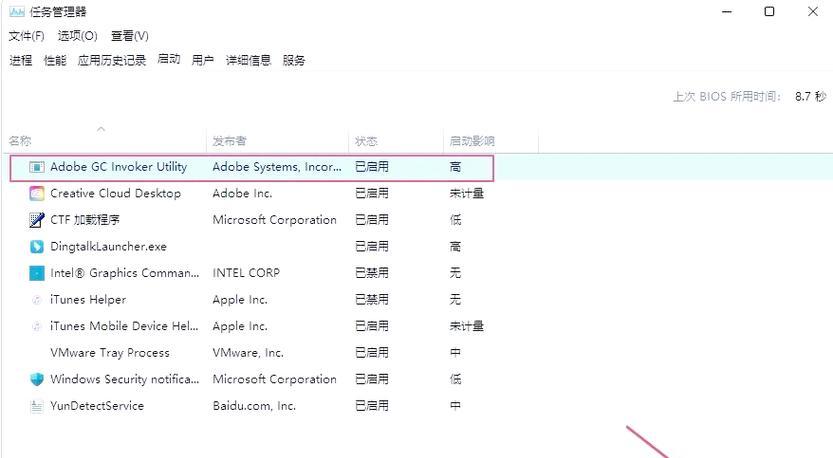Switch to the 进程 tab
This screenshot has width=833, height=458.
21,61
